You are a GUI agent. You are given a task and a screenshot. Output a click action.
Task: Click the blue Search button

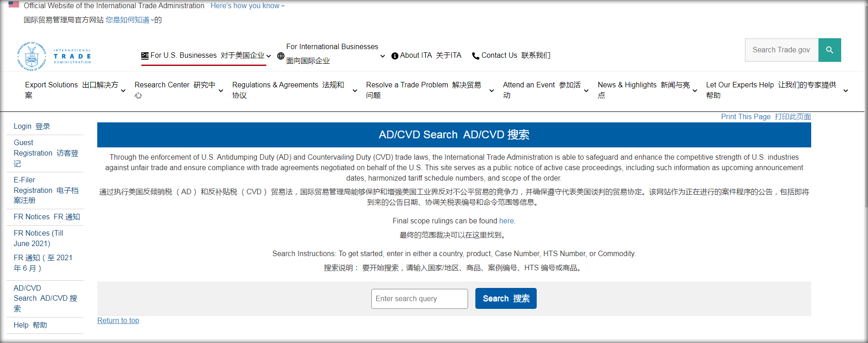click(x=506, y=298)
